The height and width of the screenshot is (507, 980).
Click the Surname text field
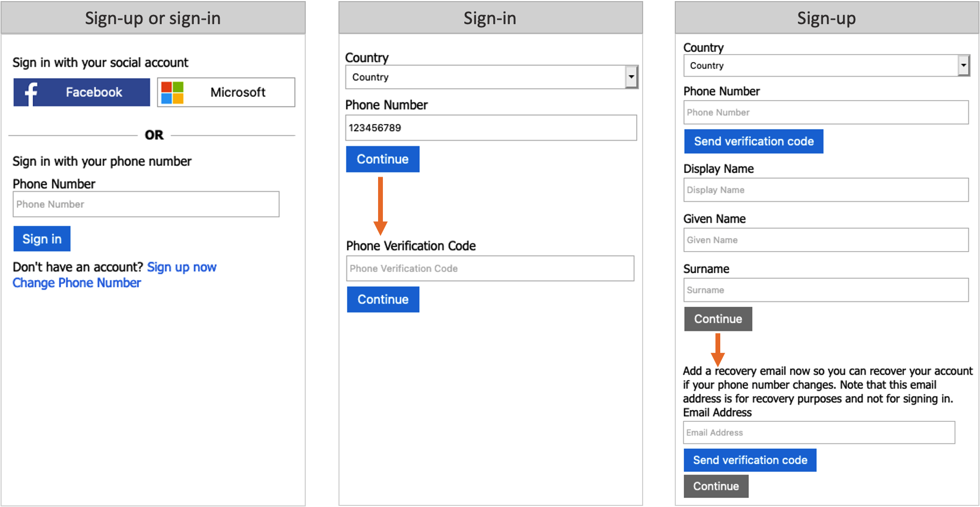(826, 290)
